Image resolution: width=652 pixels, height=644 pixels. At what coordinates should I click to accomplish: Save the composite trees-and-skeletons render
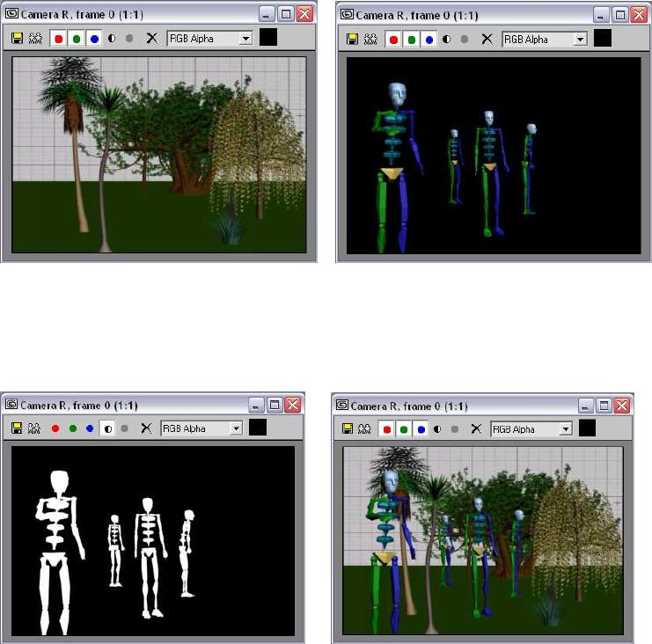(348, 429)
